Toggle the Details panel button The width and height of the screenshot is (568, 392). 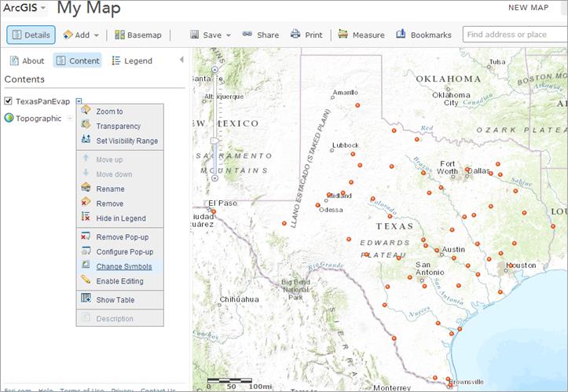(x=31, y=35)
